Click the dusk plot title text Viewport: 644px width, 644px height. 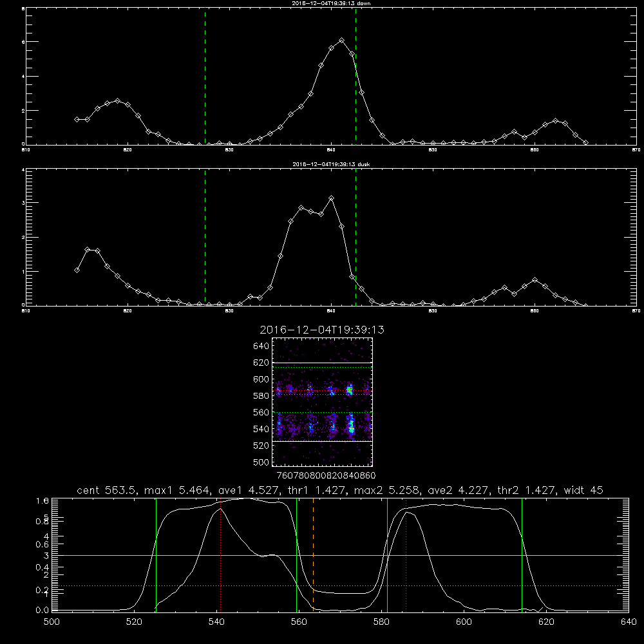pos(331,164)
